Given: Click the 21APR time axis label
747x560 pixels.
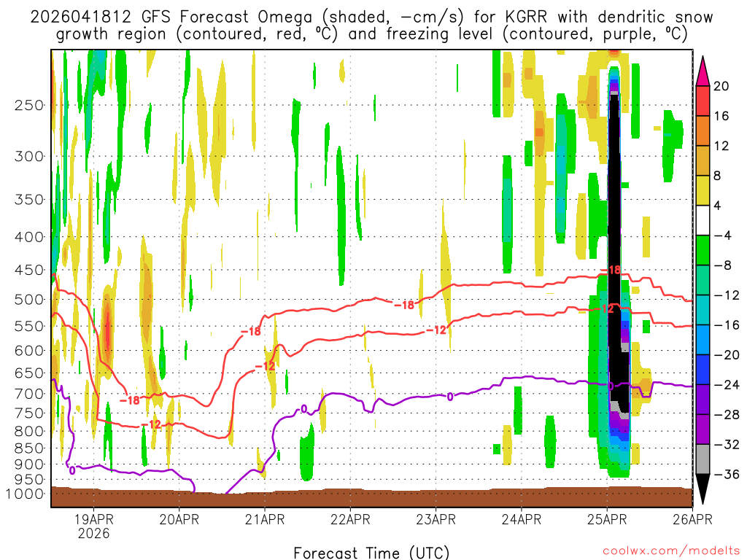Looking at the screenshot, I should click(265, 519).
